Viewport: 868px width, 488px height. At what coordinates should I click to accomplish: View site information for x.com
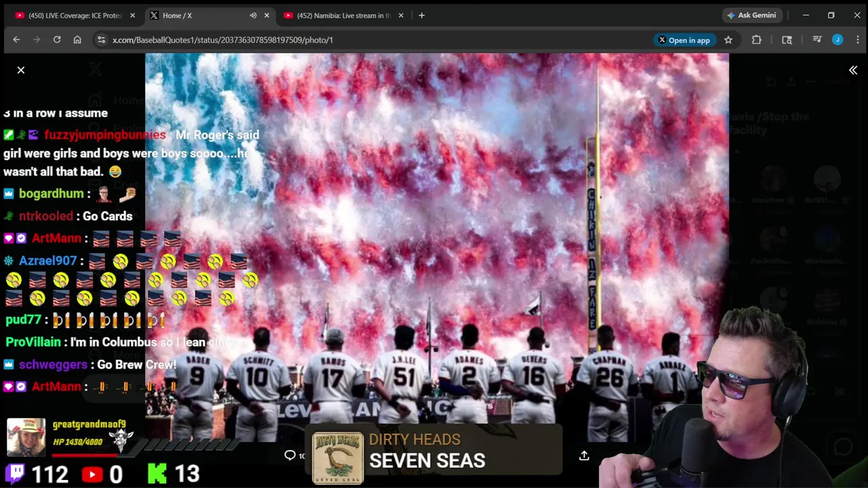(101, 40)
